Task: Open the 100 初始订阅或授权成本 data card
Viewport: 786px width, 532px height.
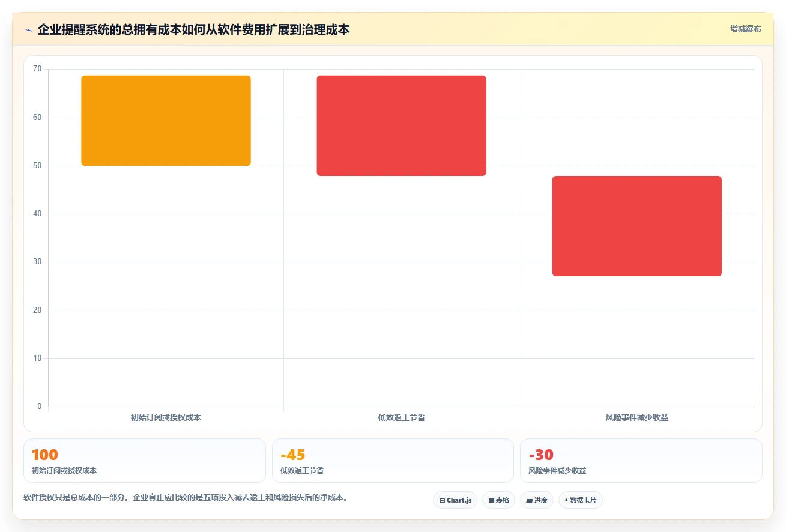Action: (x=145, y=461)
